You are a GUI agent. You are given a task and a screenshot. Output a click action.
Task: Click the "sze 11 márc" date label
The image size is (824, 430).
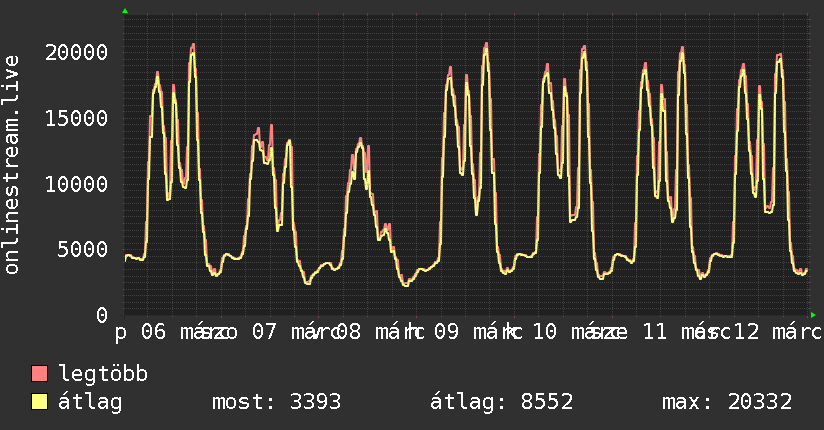pyautogui.click(x=650, y=331)
